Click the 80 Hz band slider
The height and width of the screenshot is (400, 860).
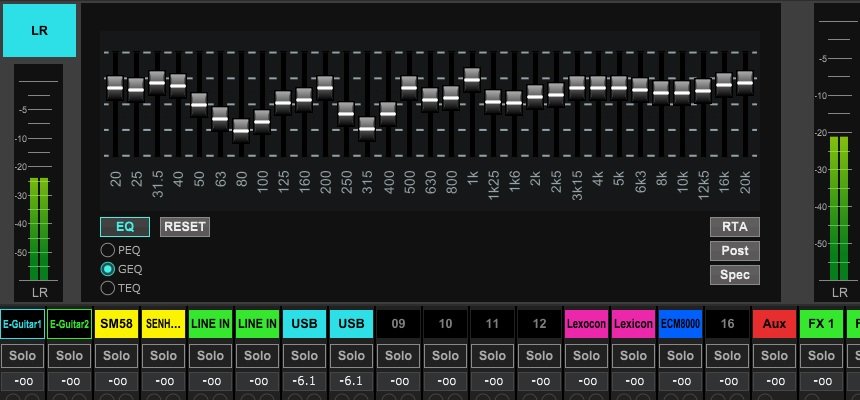click(x=241, y=130)
